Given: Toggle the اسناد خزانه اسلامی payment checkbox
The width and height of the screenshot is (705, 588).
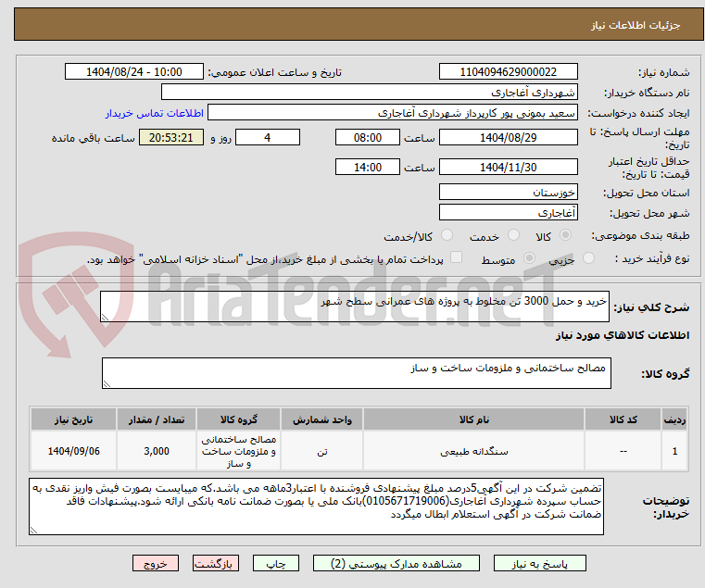Looking at the screenshot, I should [x=457, y=257].
